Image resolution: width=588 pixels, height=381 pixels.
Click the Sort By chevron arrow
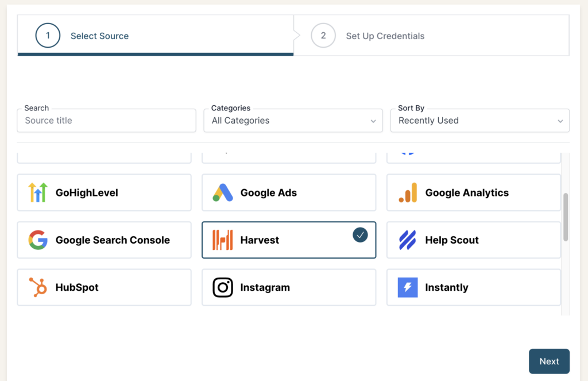[560, 121]
